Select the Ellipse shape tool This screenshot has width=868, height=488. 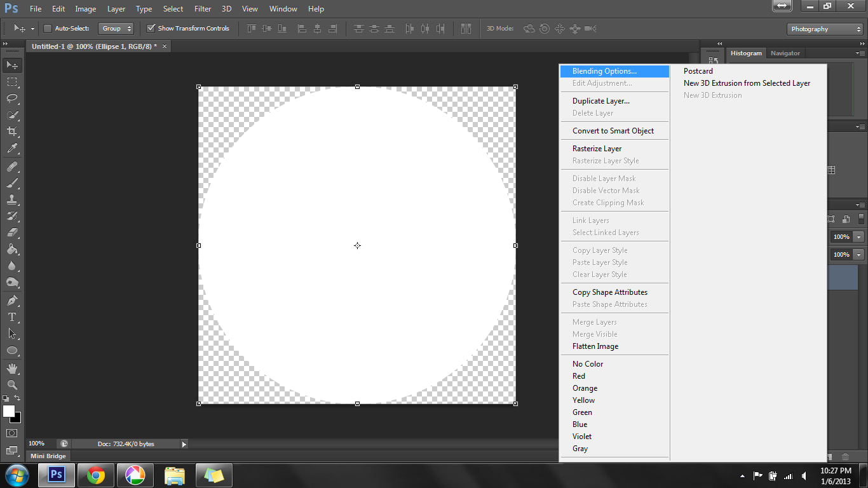tap(12, 350)
